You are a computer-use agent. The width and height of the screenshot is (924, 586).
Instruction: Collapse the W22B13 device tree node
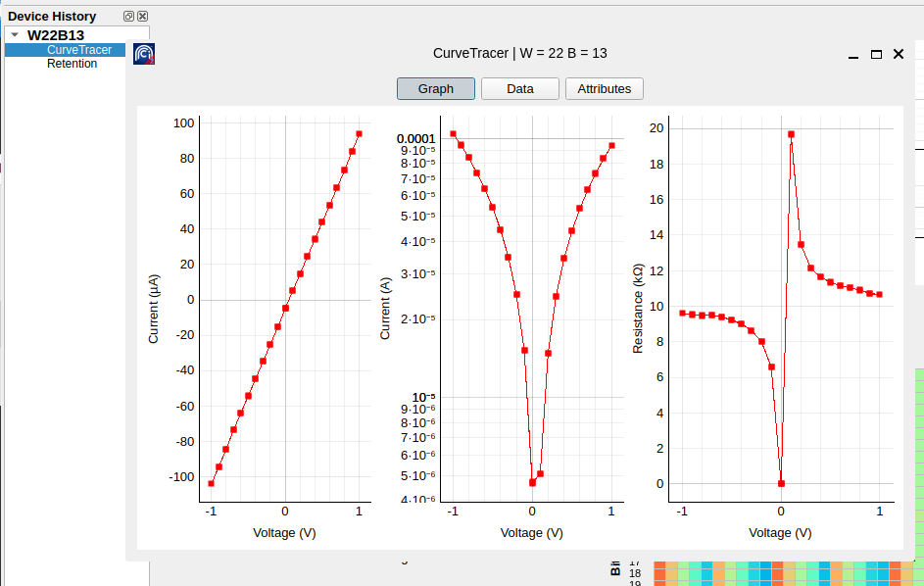(16, 34)
